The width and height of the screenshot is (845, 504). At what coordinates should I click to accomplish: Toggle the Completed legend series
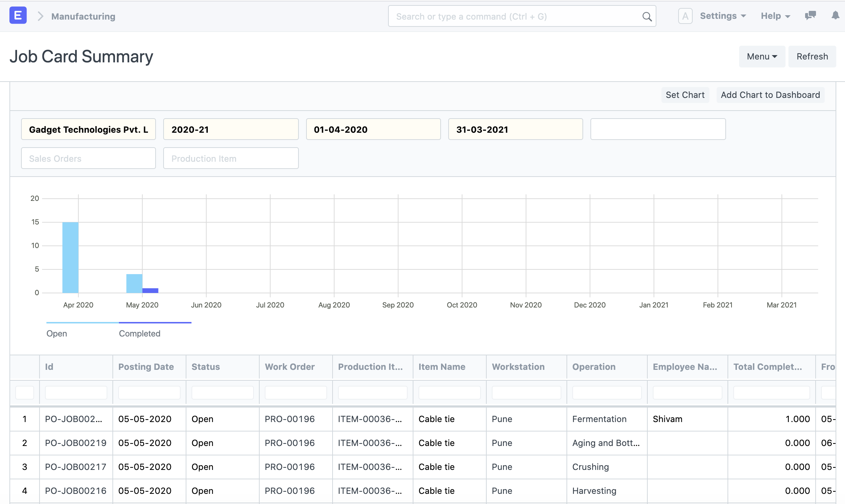tap(140, 333)
